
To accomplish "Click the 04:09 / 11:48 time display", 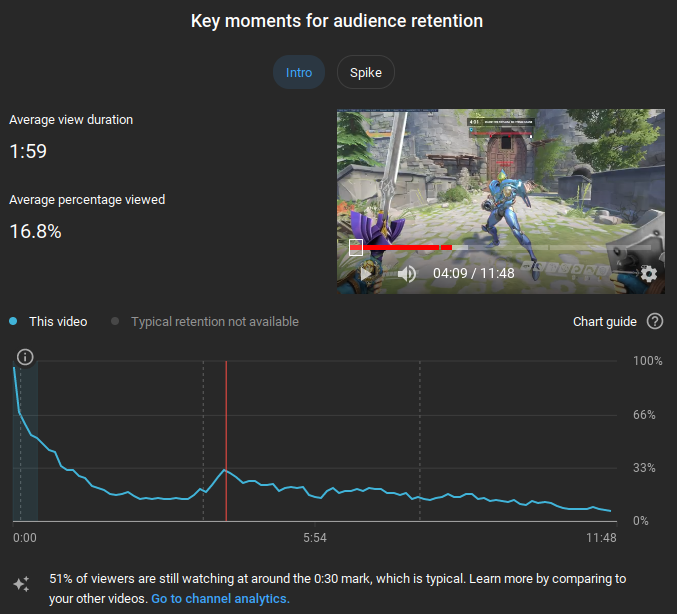I will coord(473,273).
